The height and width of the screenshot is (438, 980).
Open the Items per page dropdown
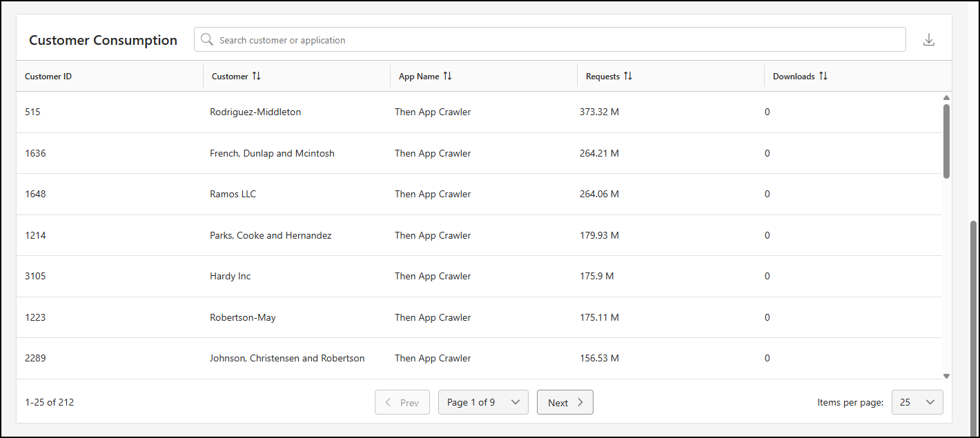tap(917, 402)
